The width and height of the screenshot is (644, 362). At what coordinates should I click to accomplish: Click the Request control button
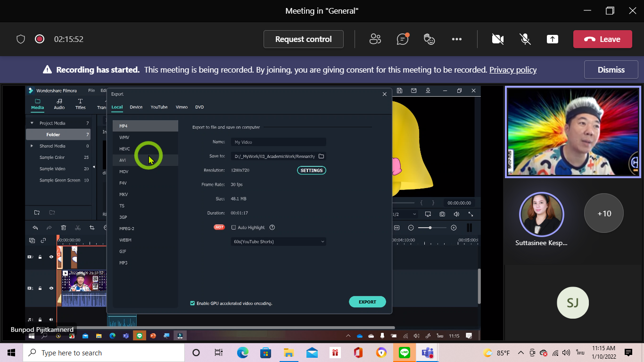304,39
